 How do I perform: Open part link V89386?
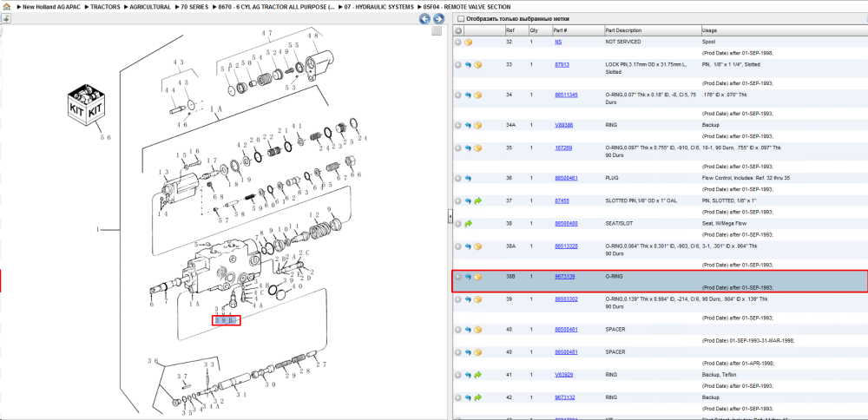(x=563, y=126)
